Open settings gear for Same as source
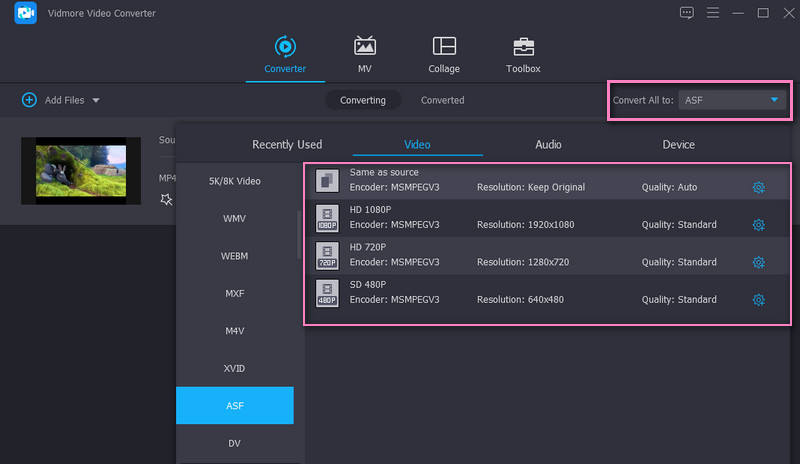The width and height of the screenshot is (800, 464). pos(758,188)
